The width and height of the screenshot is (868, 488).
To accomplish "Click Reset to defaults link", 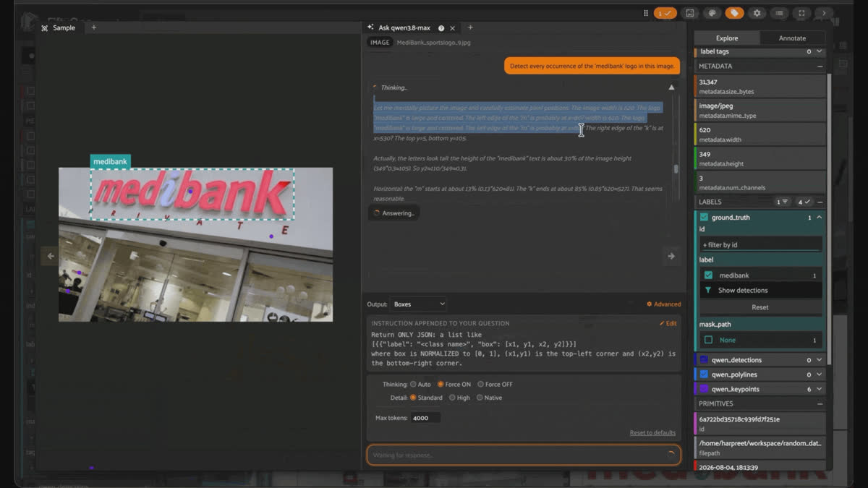I will (652, 433).
